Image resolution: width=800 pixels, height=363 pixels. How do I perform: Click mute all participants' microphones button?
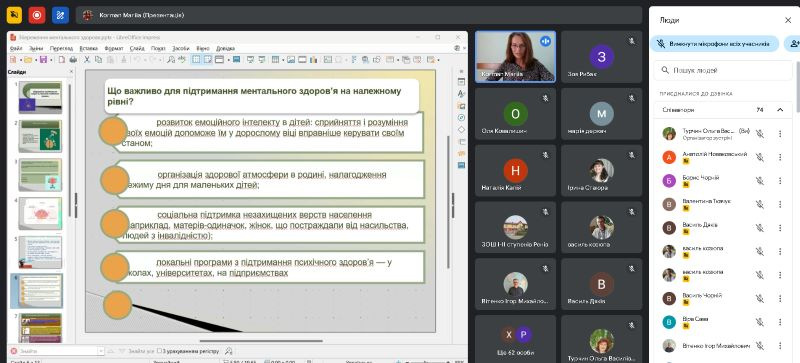[714, 44]
